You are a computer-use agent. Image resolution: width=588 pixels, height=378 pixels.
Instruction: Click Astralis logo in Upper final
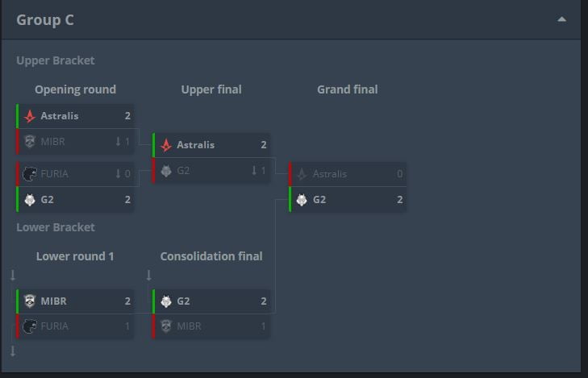click(166, 145)
